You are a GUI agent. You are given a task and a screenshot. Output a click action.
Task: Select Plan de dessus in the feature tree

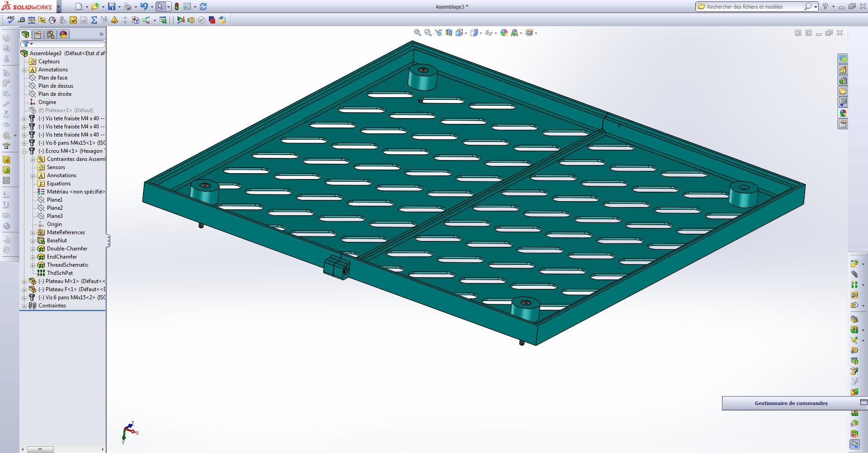click(x=56, y=86)
